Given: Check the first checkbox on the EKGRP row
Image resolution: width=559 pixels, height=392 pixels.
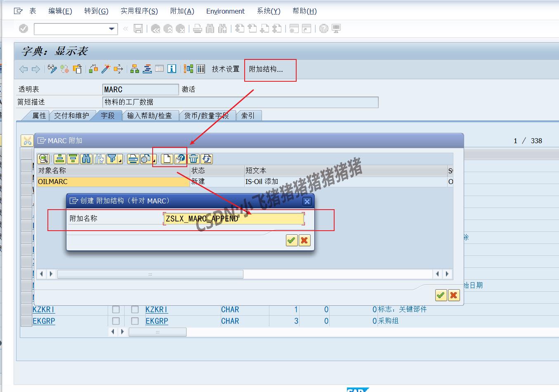Looking at the screenshot, I should 116,321.
